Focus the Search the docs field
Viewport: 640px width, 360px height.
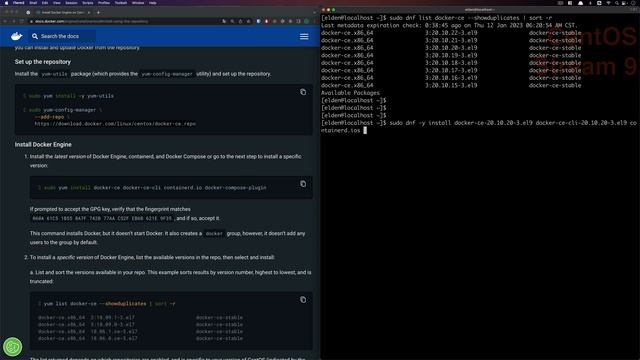coord(62,36)
